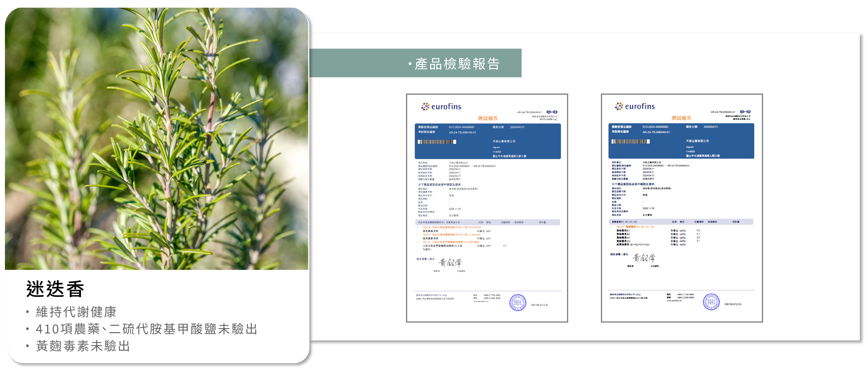Select the heading 迷迭香
This screenshot has height=374, width=868.
55,289
